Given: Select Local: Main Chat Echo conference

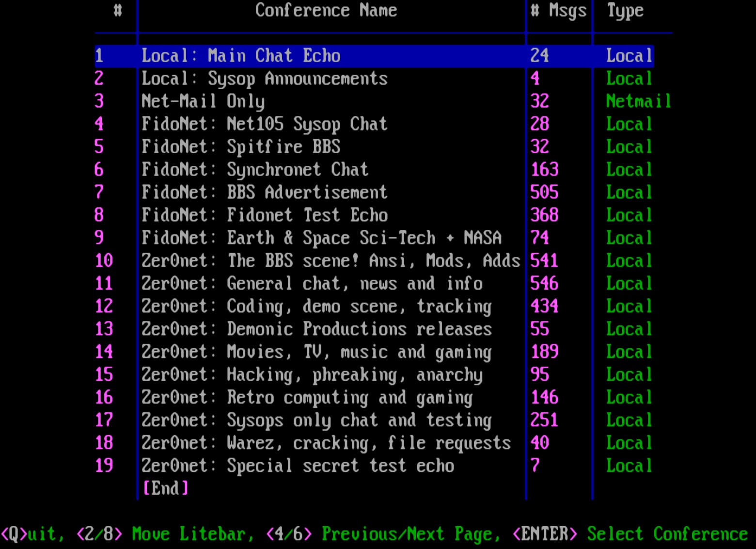Looking at the screenshot, I should click(x=374, y=56).
